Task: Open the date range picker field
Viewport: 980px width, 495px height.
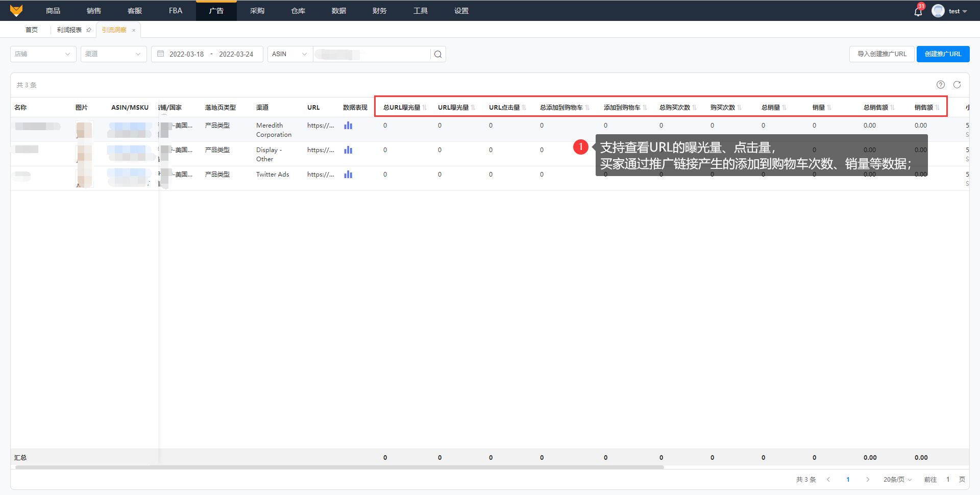Action: pos(207,54)
